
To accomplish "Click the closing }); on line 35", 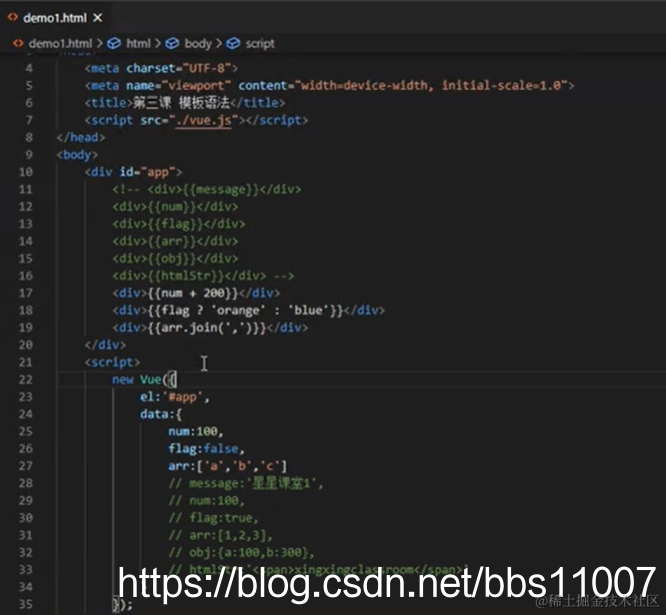I will (x=123, y=605).
